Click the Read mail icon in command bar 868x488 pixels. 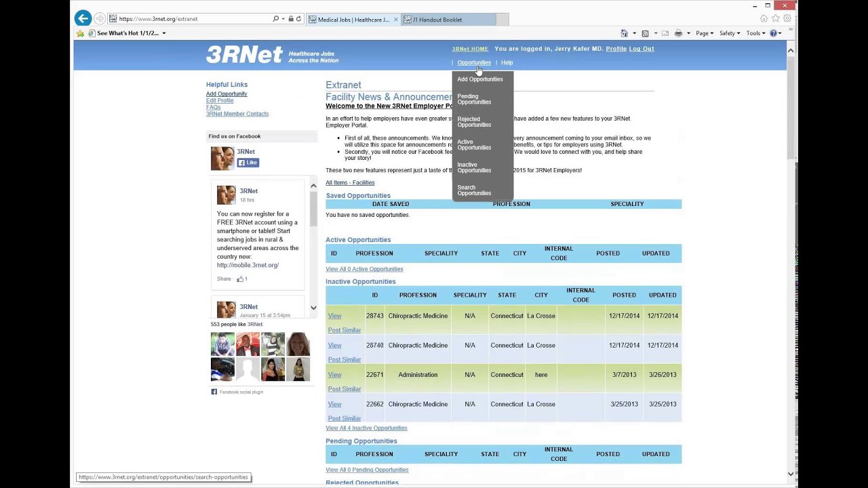pyautogui.click(x=665, y=33)
